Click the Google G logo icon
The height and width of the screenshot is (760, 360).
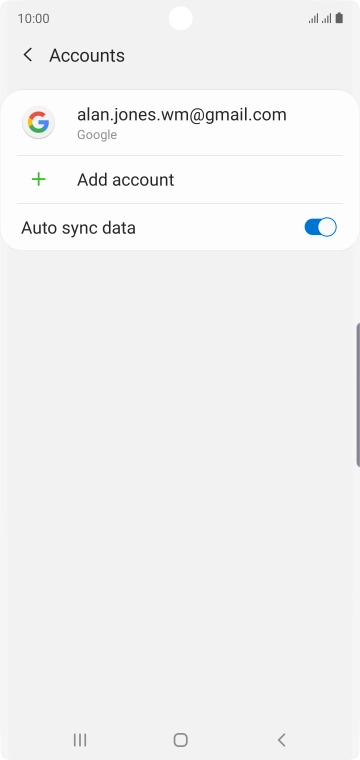[38, 123]
